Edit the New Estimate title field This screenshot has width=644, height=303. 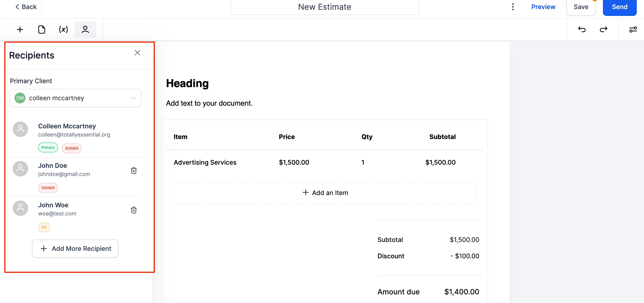tap(324, 7)
